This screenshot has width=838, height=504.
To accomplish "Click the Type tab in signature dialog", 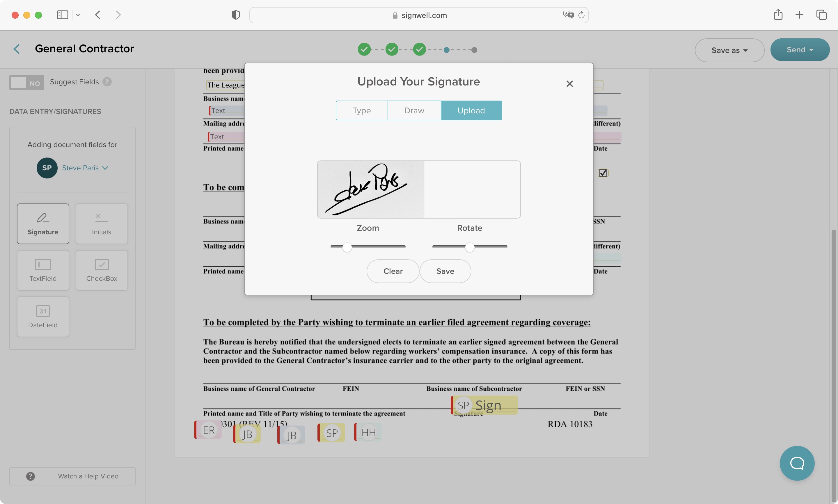I will [x=362, y=110].
